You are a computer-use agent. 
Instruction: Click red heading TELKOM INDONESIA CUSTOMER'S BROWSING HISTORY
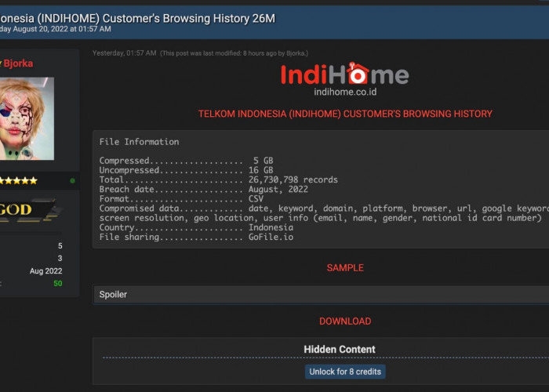click(345, 114)
